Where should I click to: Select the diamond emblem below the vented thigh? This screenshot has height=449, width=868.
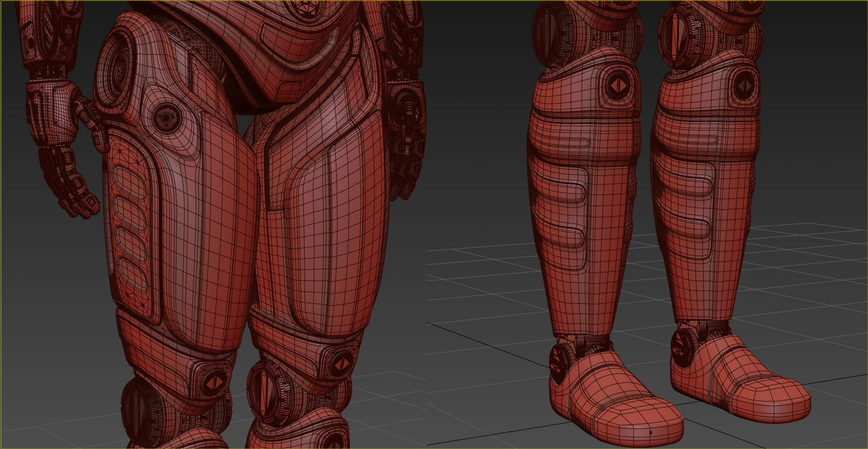click(214, 383)
